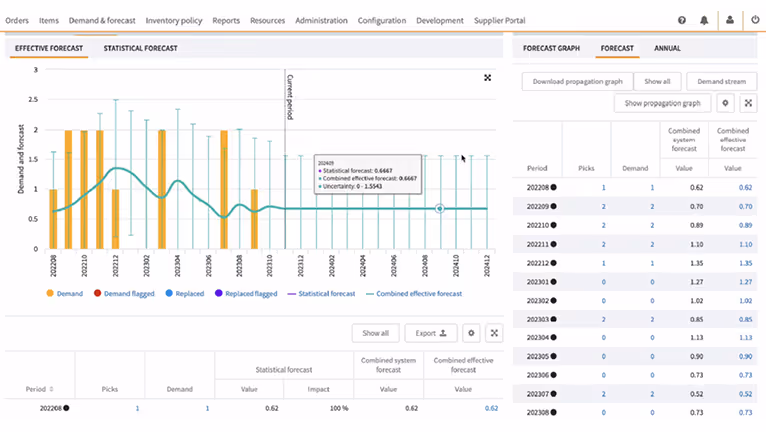Open the Demand & forecast menu
The image size is (766, 432).
click(x=102, y=21)
